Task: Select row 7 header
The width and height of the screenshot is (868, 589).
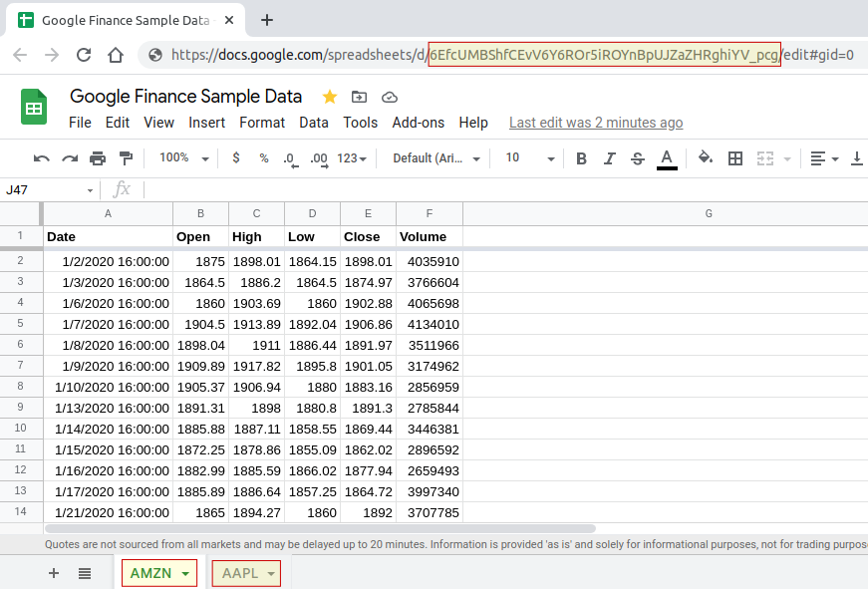Action: [21, 366]
